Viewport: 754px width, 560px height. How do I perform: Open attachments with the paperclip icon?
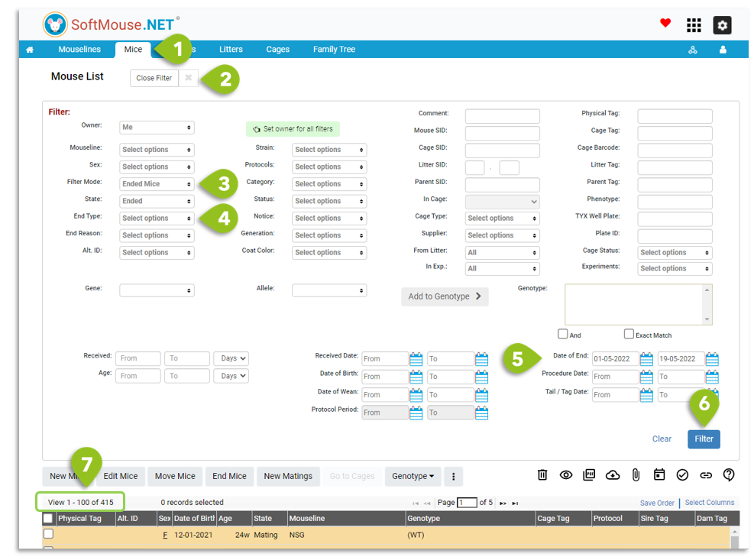coord(636,475)
